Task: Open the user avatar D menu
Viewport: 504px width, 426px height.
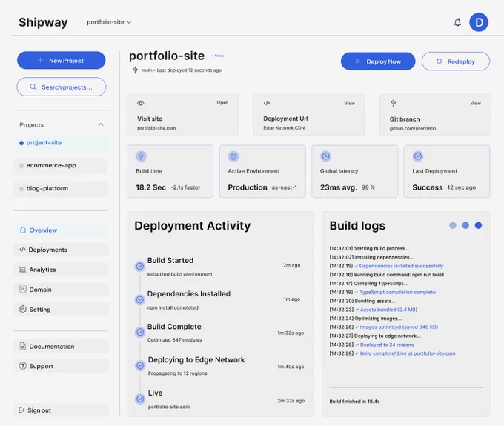Action: [x=479, y=22]
